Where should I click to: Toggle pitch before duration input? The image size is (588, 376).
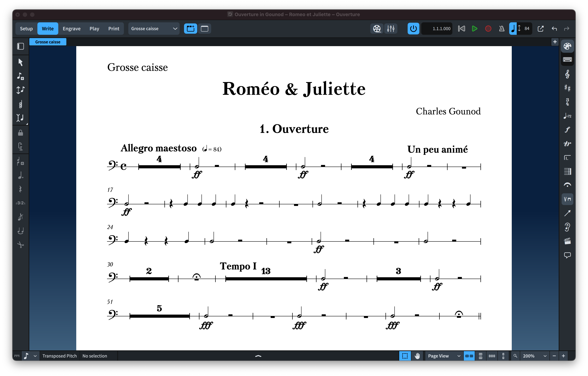pyautogui.click(x=21, y=90)
